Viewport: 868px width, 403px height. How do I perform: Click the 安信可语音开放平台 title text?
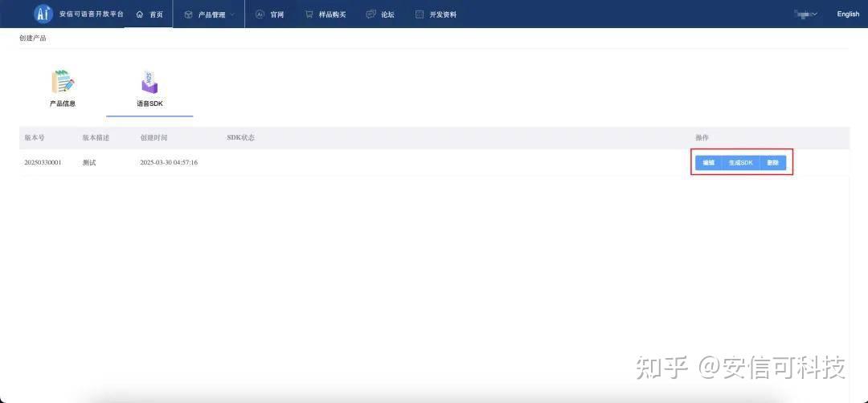92,14
